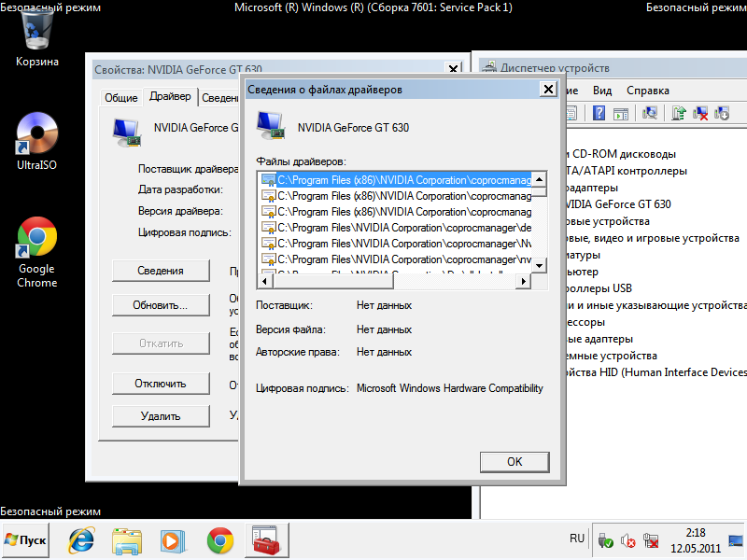Click the NVIDIA device icon in driver files dialog
Image resolution: width=747 pixels, height=560 pixels.
tap(271, 126)
